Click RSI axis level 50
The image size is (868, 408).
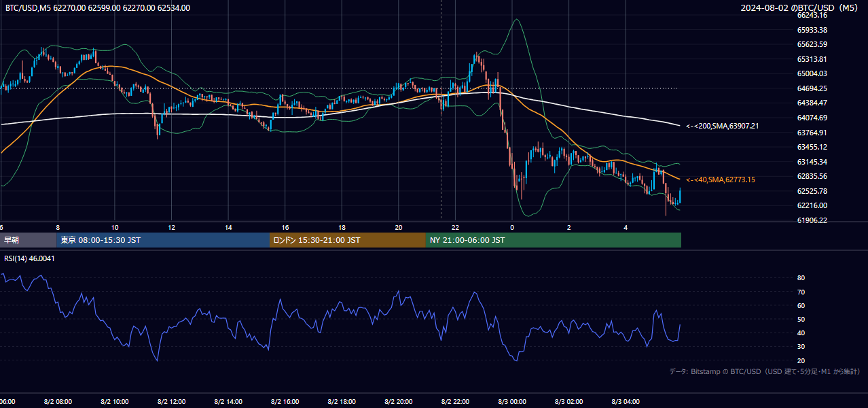tap(801, 319)
